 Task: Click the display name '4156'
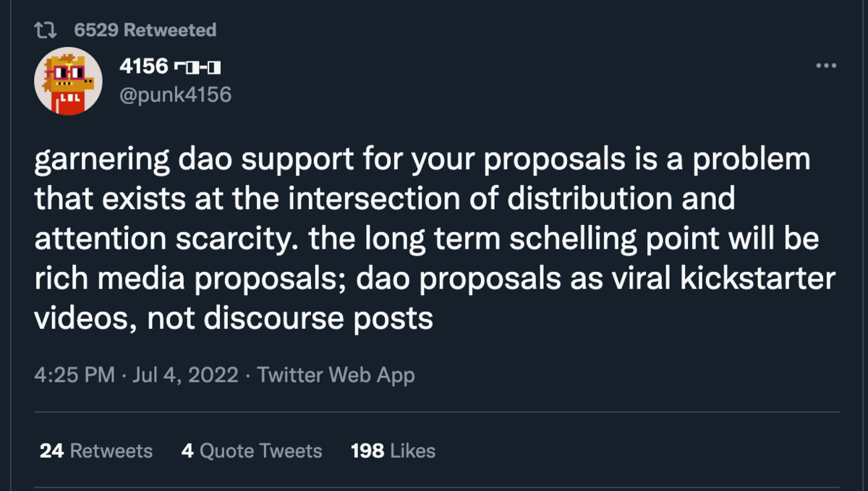click(x=143, y=68)
